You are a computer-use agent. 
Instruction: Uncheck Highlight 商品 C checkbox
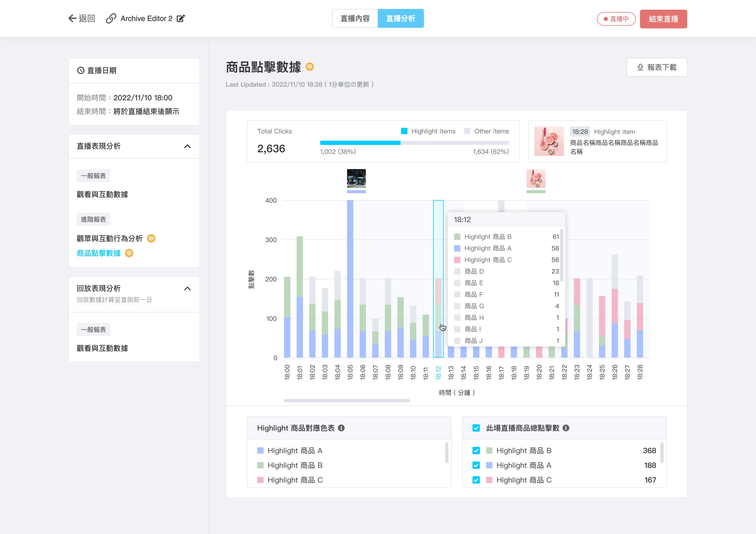476,480
